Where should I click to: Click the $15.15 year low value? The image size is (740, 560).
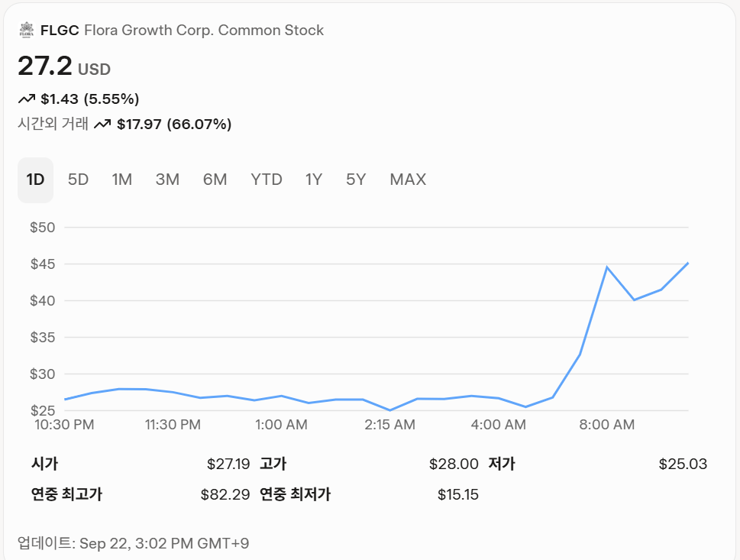pos(457,495)
